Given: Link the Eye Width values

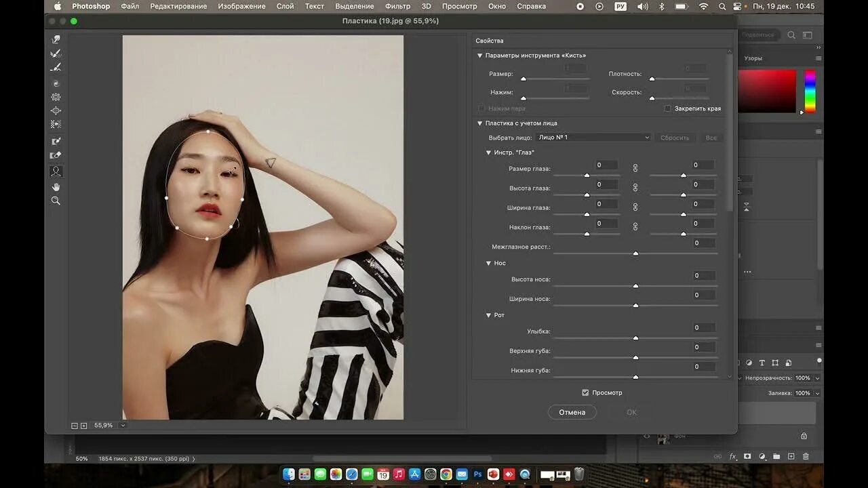Looking at the screenshot, I should click(x=635, y=207).
